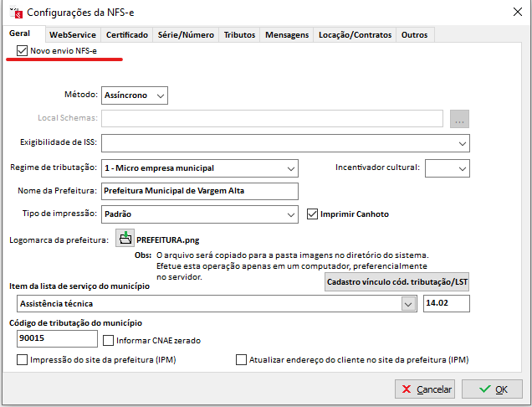Image resolution: width=532 pixels, height=407 pixels.
Task: Click the Cancelar button
Action: point(425,389)
